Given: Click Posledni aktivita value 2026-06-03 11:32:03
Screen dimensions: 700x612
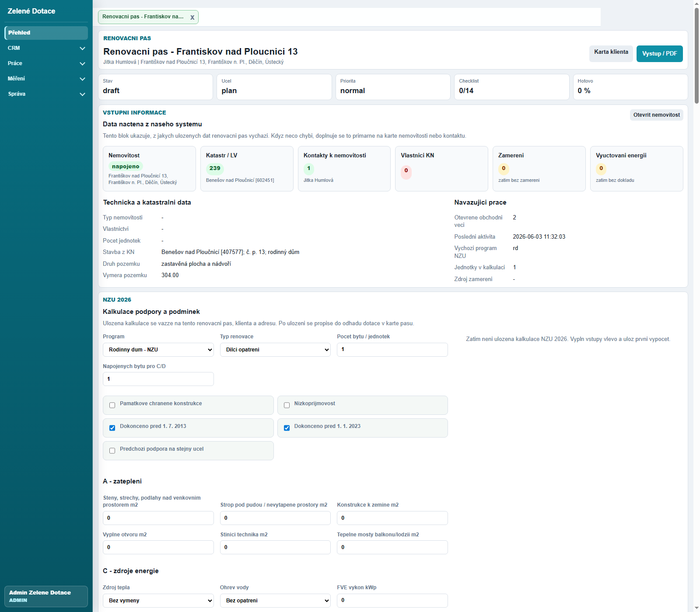Looking at the screenshot, I should click(x=539, y=237).
